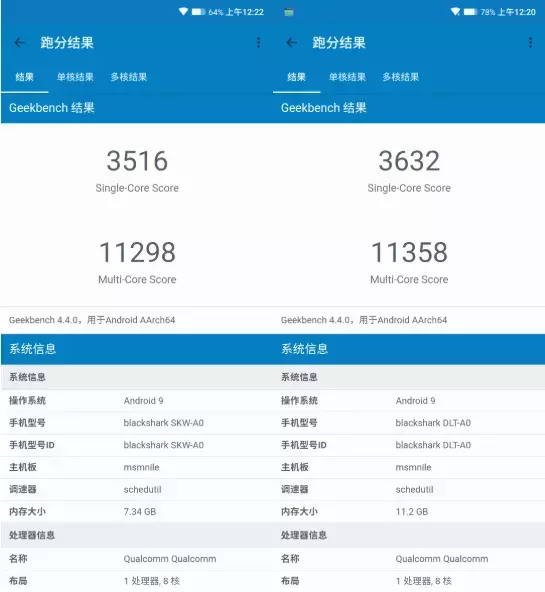Click blackshark DLT-A0 in 手机型号 row
Viewport: 545px width, 592px height.
click(433, 423)
